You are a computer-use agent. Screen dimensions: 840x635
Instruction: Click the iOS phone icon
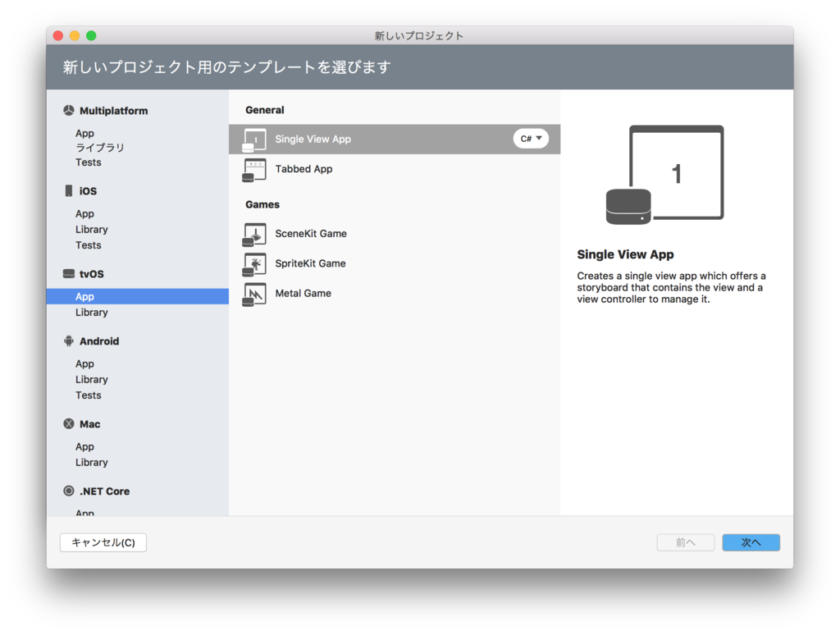[x=69, y=191]
